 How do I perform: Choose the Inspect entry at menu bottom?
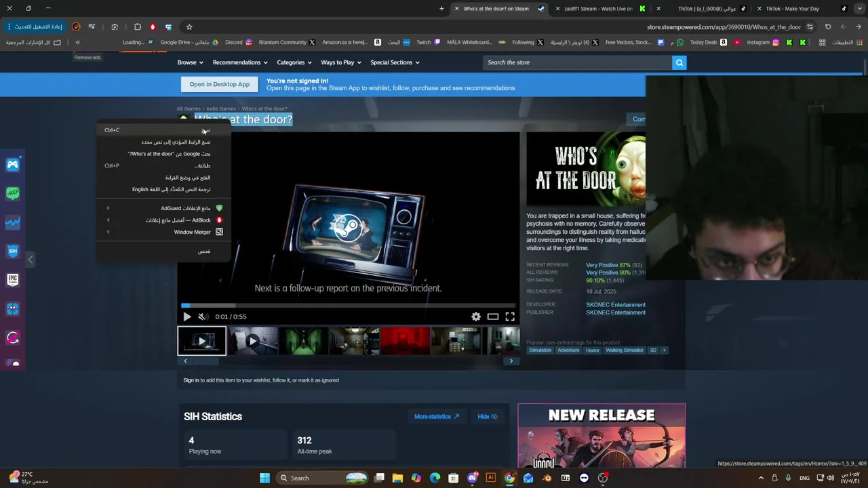pos(163,251)
